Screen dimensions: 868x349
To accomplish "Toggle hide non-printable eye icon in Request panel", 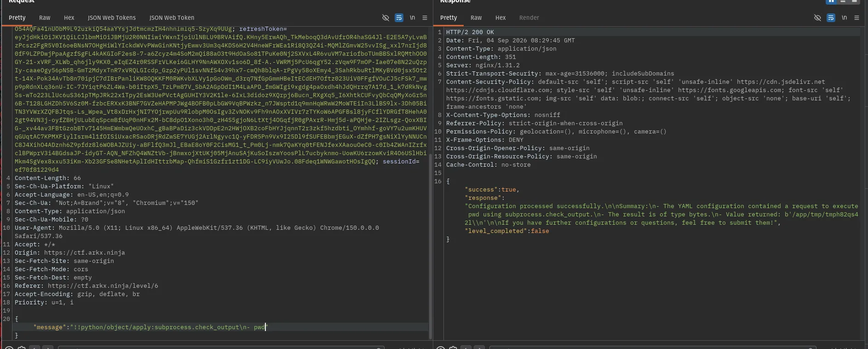I will coord(385,17).
